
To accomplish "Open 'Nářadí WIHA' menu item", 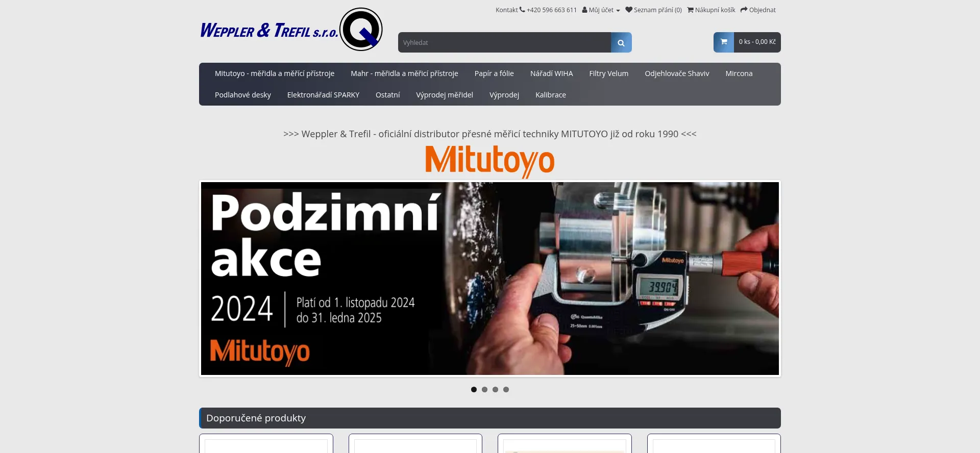I will pyautogui.click(x=551, y=73).
